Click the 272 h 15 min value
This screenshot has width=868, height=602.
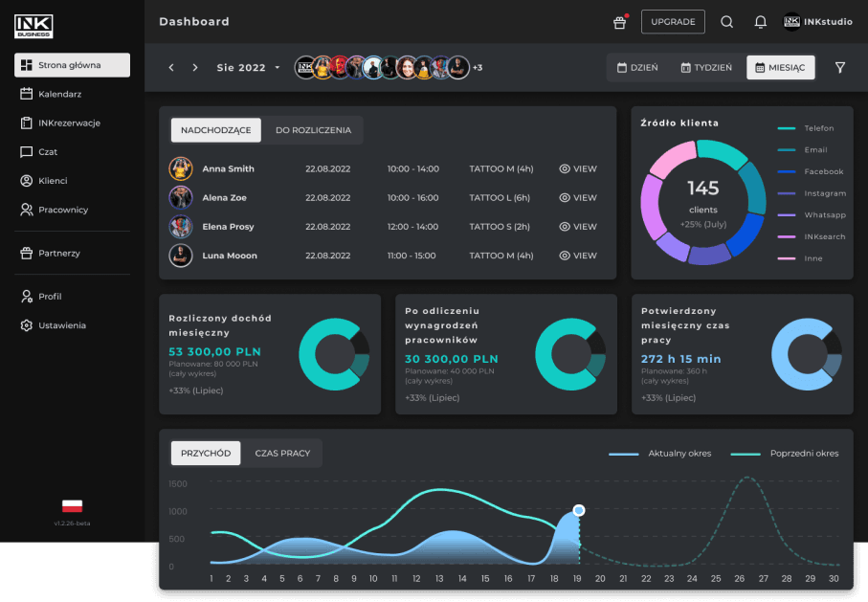point(680,359)
